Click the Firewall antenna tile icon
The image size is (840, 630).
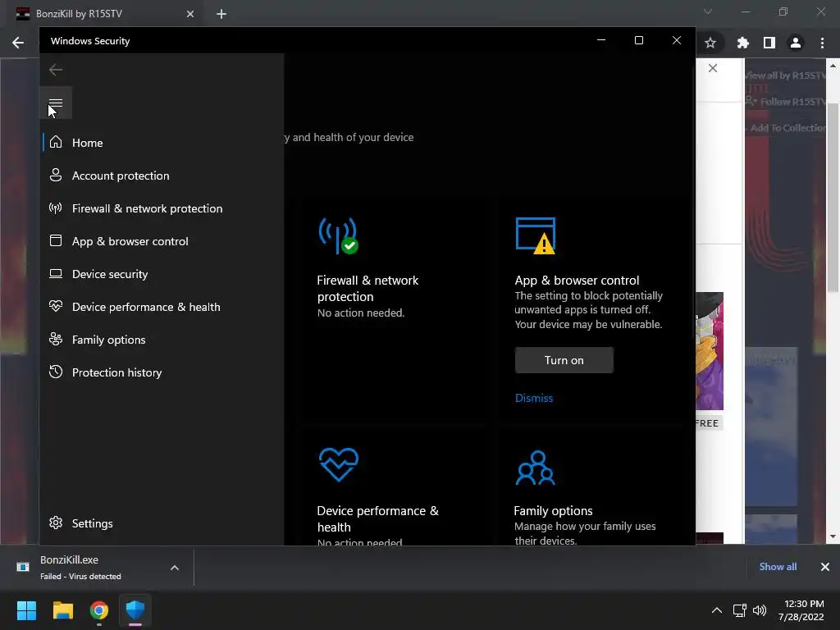(x=339, y=235)
